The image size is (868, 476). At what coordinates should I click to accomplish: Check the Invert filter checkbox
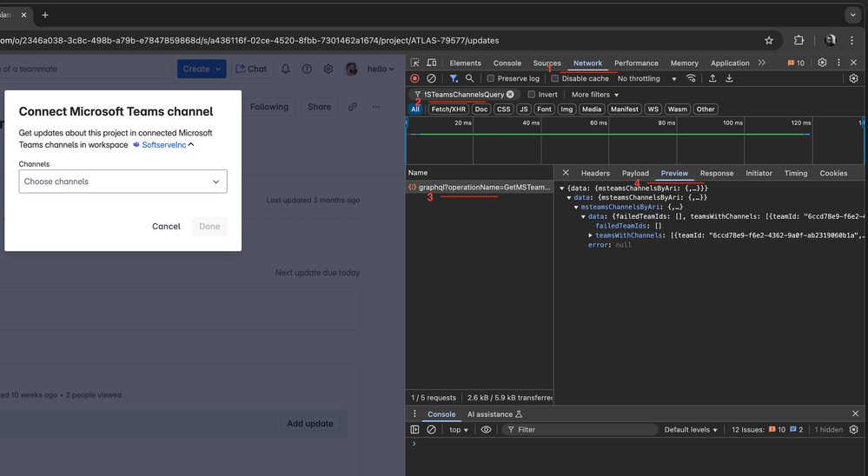pos(532,94)
